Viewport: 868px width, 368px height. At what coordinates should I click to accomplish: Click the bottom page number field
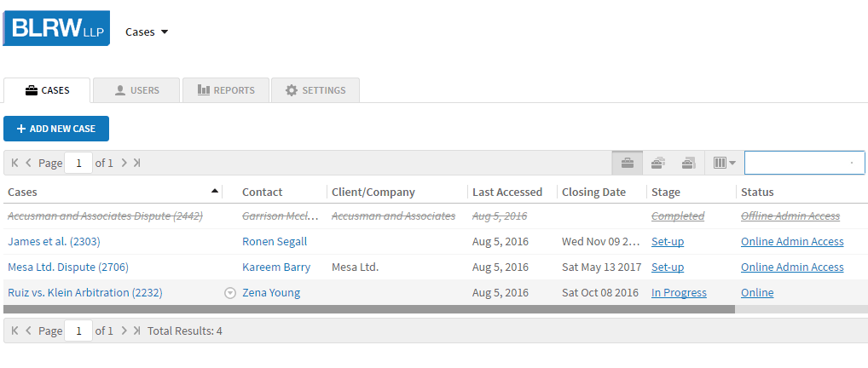click(x=78, y=331)
